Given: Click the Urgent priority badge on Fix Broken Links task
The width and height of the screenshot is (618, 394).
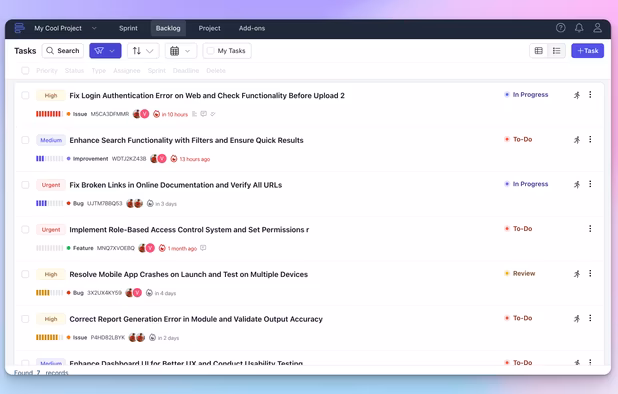Looking at the screenshot, I should coord(50,185).
